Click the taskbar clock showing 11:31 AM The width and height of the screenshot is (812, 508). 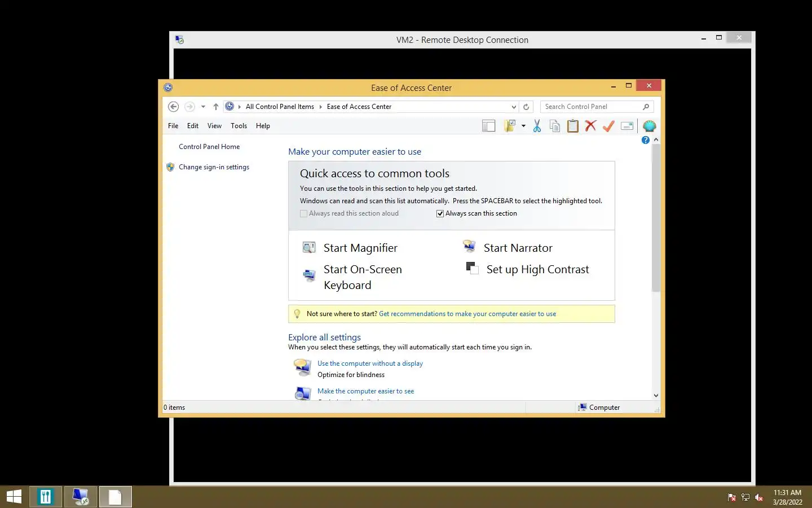(787, 497)
